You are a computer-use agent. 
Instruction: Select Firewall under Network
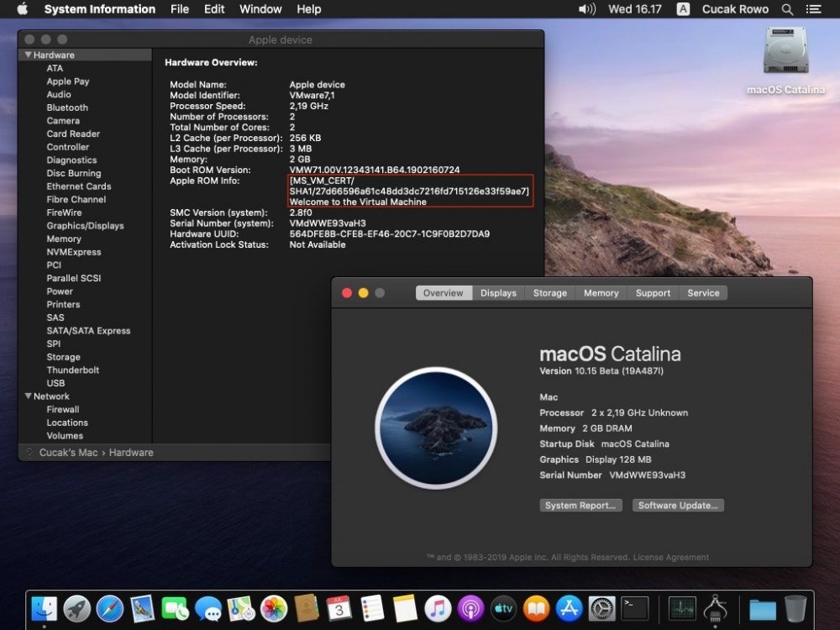(63, 409)
